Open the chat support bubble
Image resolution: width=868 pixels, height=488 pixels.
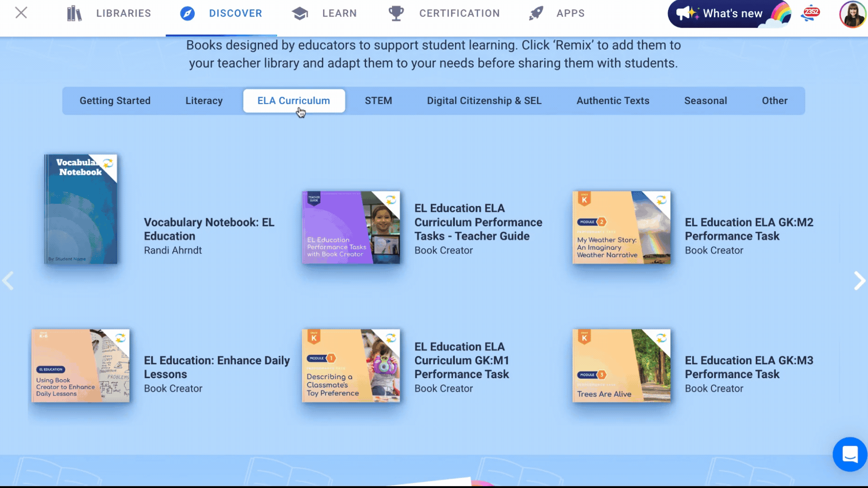pyautogui.click(x=850, y=454)
